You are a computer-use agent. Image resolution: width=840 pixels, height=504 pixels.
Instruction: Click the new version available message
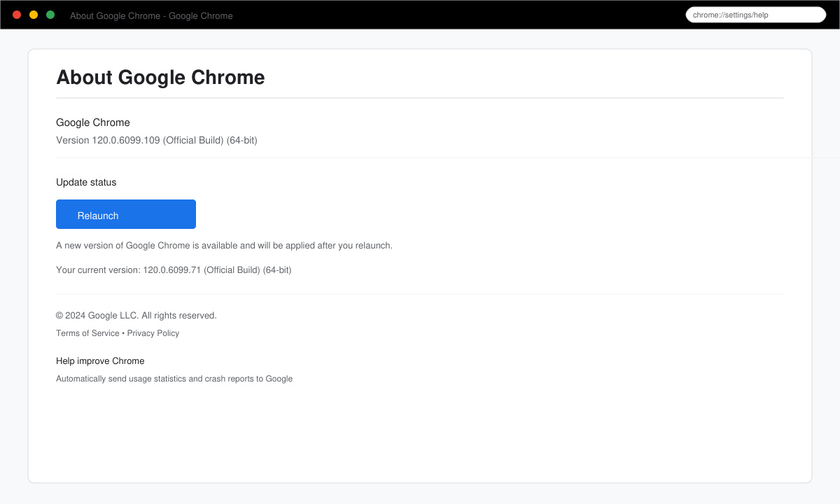click(x=224, y=246)
